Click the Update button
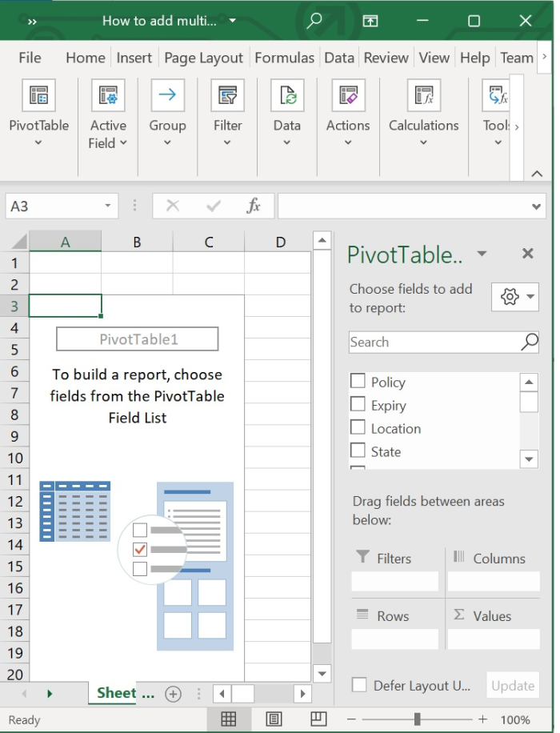Viewport: 560px width, 733px height. coord(513,685)
